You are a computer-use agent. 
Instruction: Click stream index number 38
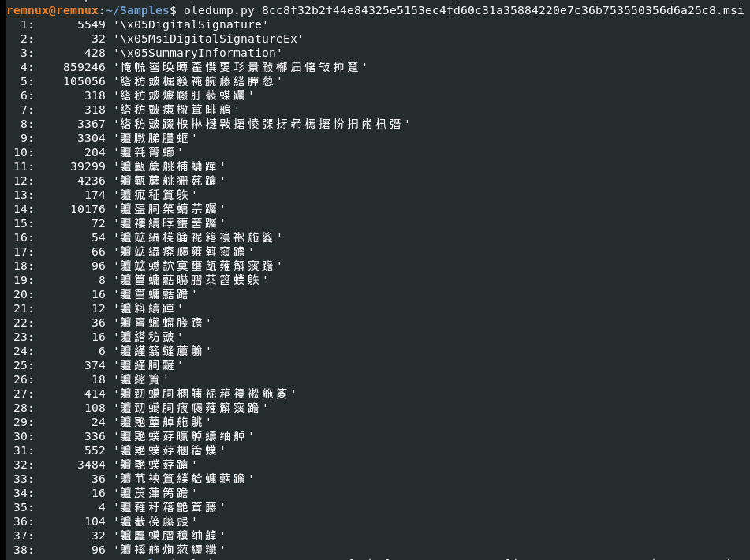(24, 550)
